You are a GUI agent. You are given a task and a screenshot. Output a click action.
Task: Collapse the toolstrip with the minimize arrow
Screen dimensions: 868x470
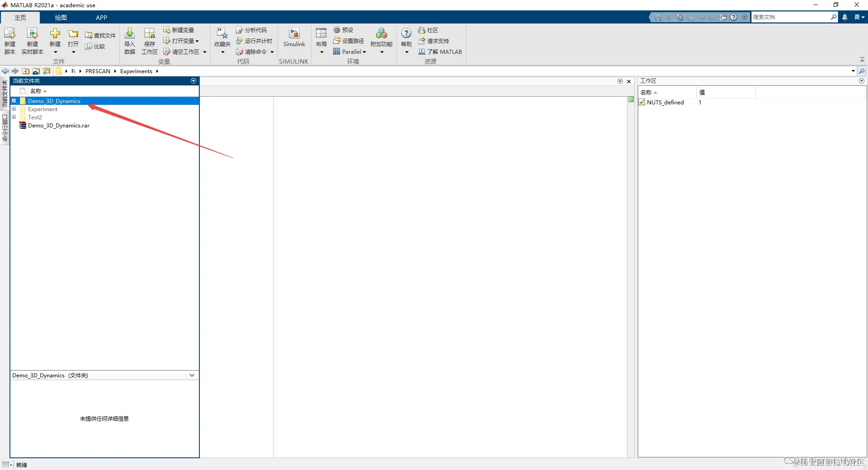click(862, 60)
